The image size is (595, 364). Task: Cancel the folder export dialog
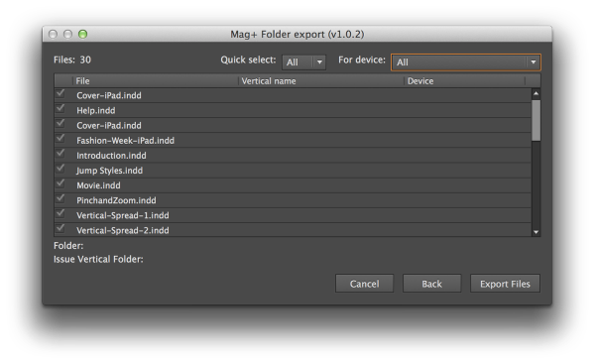[x=364, y=284]
